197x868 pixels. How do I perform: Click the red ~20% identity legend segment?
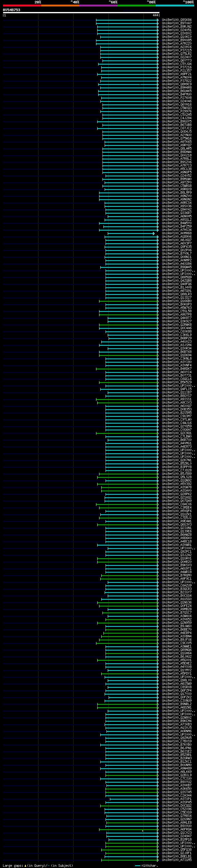[x=22, y=6]
